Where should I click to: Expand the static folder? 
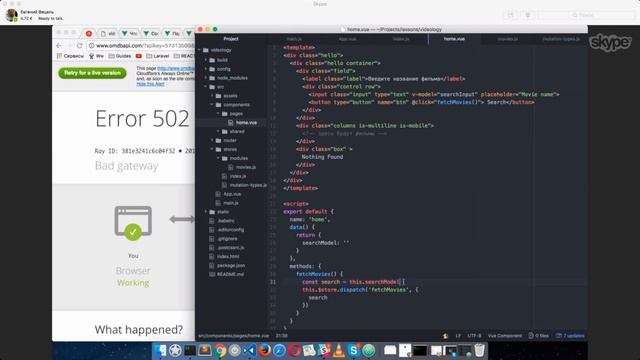point(206,212)
